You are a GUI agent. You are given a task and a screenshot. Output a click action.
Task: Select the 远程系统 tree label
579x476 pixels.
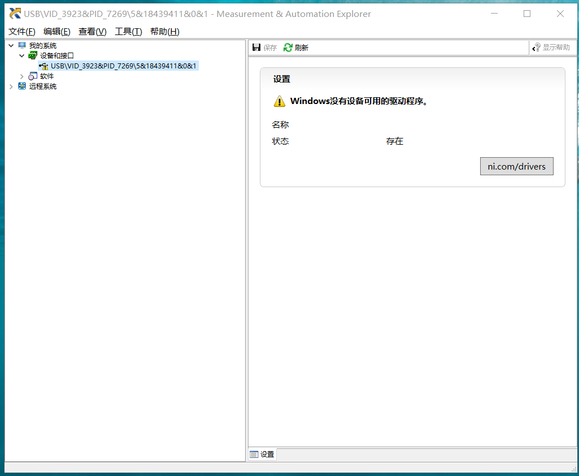(43, 87)
